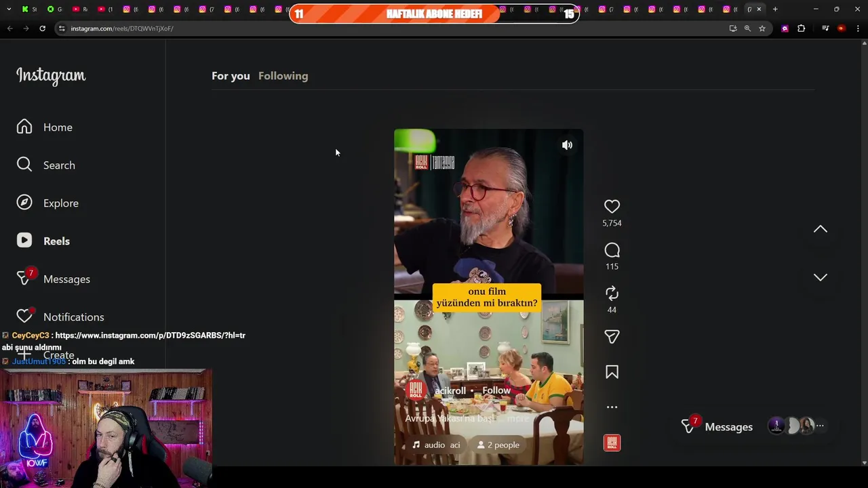Open the browser zoom magnifier icon
The image size is (868, 488).
747,28
